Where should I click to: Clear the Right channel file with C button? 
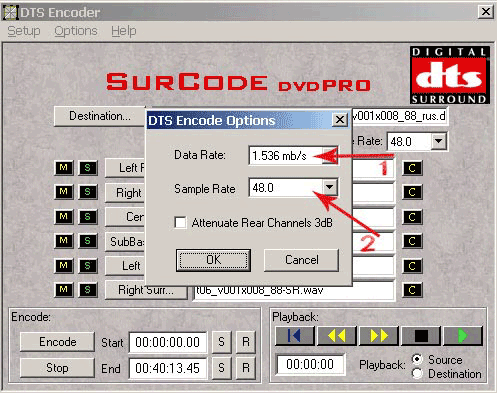pos(412,192)
